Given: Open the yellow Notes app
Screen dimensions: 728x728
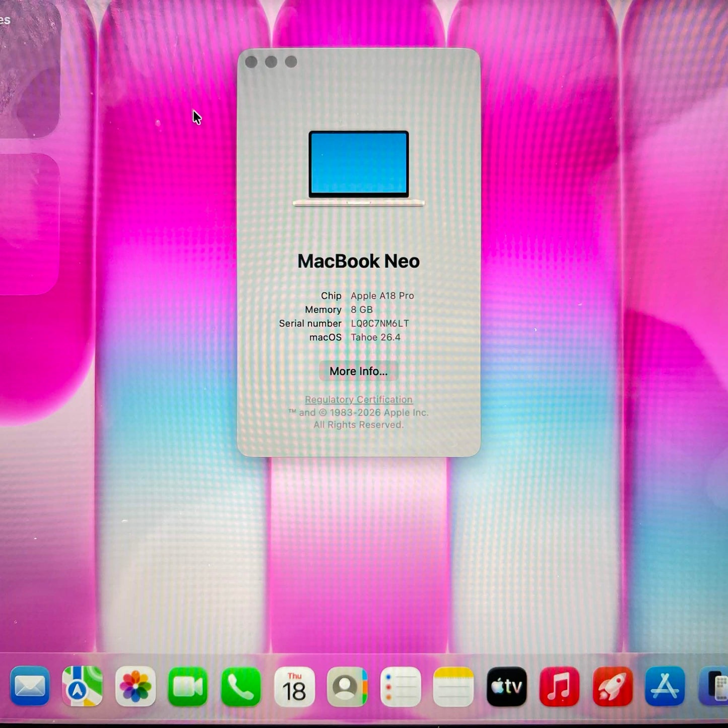Looking at the screenshot, I should (453, 686).
